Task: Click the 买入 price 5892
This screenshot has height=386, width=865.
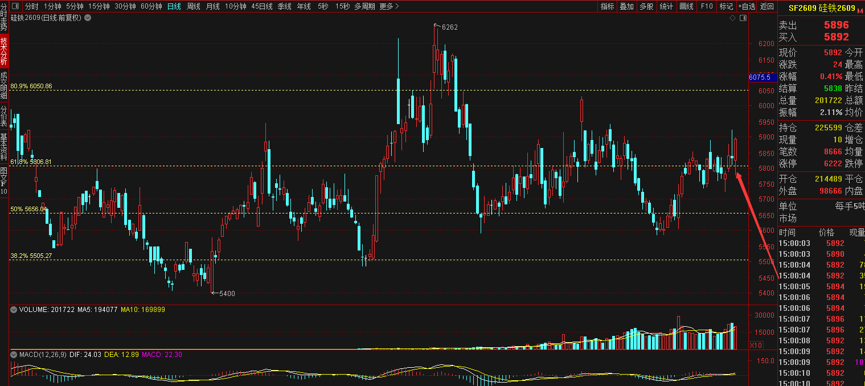Action: click(x=836, y=37)
